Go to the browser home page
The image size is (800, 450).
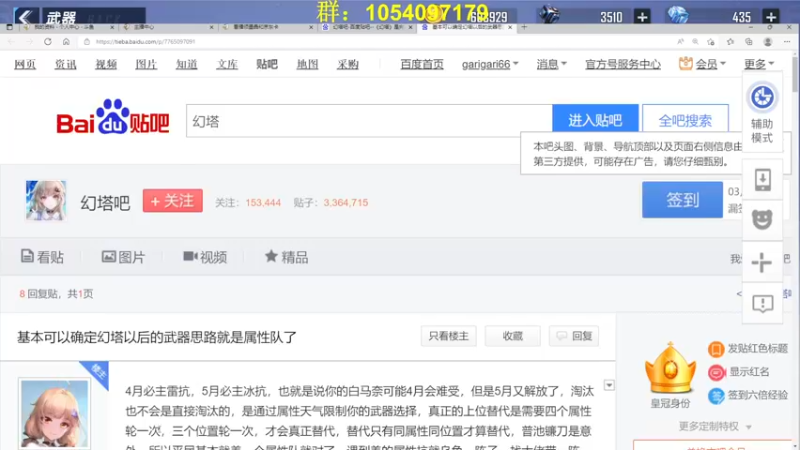66,41
